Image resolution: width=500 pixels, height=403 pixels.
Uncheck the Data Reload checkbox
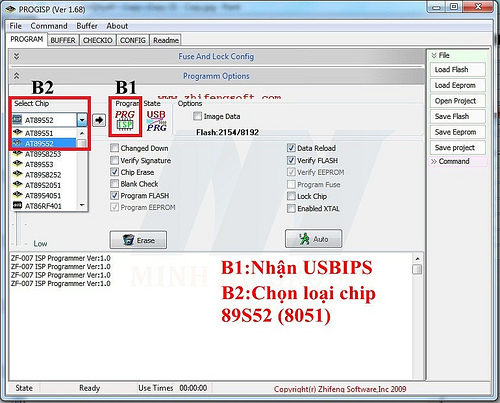pos(291,148)
